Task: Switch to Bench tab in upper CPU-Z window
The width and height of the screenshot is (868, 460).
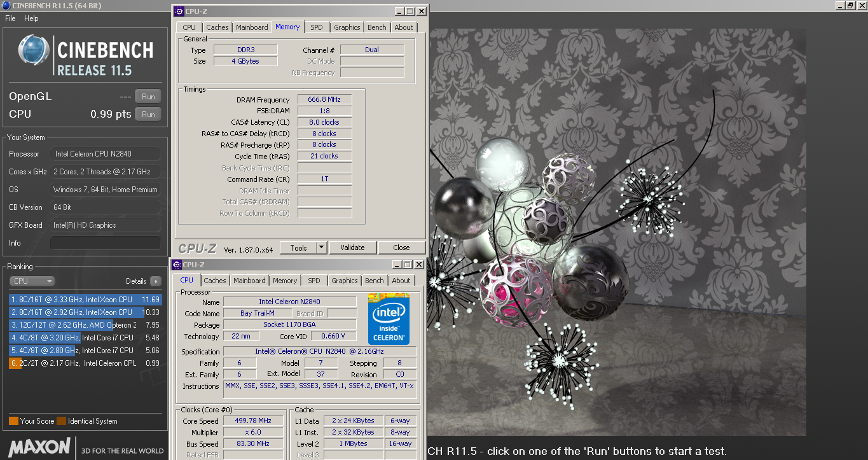Action: click(x=377, y=27)
